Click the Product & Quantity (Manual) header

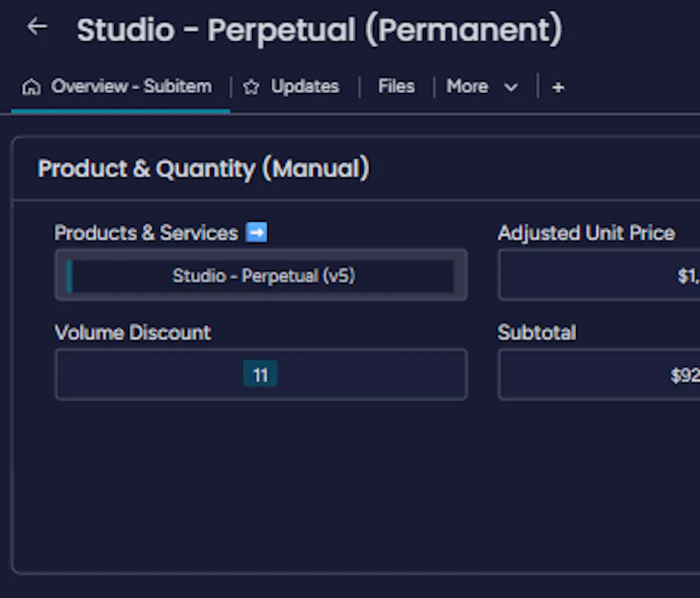(204, 169)
